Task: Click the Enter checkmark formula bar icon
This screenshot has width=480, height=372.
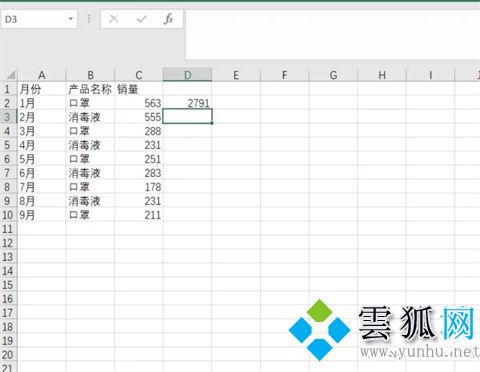Action: tap(141, 19)
